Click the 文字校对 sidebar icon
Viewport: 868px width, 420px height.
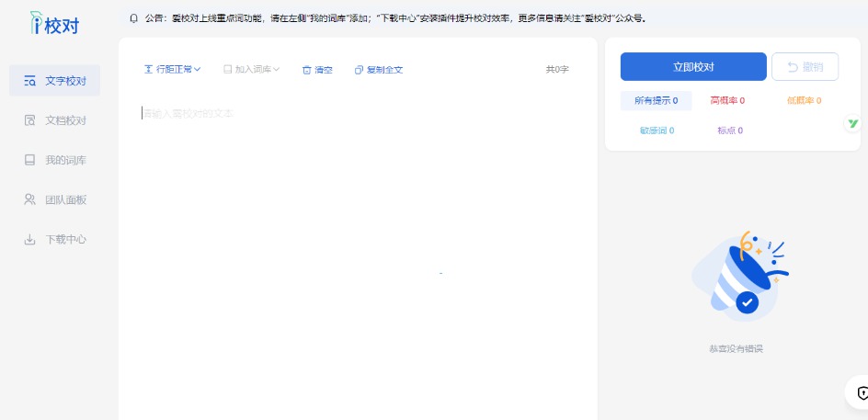(x=30, y=81)
